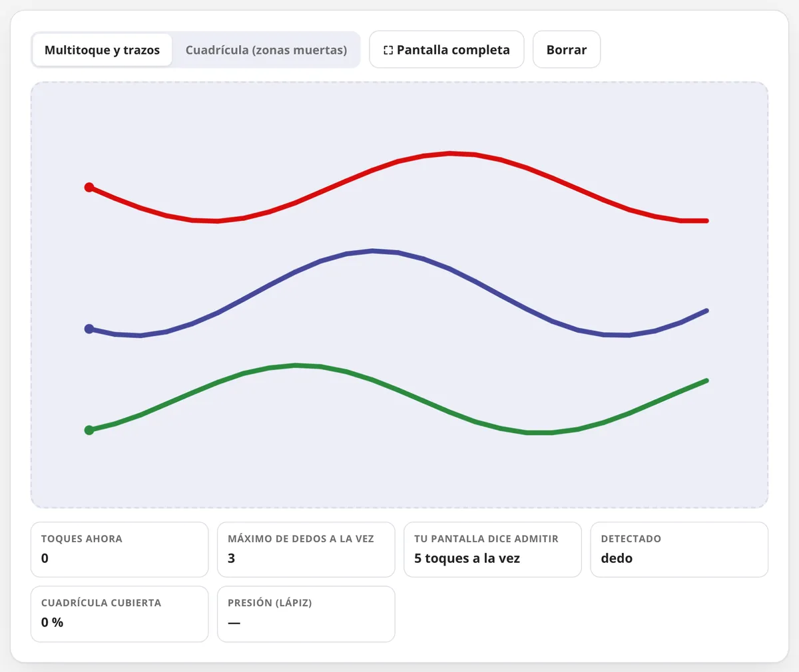This screenshot has width=799, height=672.
Task: Select the TOQUES AHORA label
Action: pyautogui.click(x=82, y=539)
